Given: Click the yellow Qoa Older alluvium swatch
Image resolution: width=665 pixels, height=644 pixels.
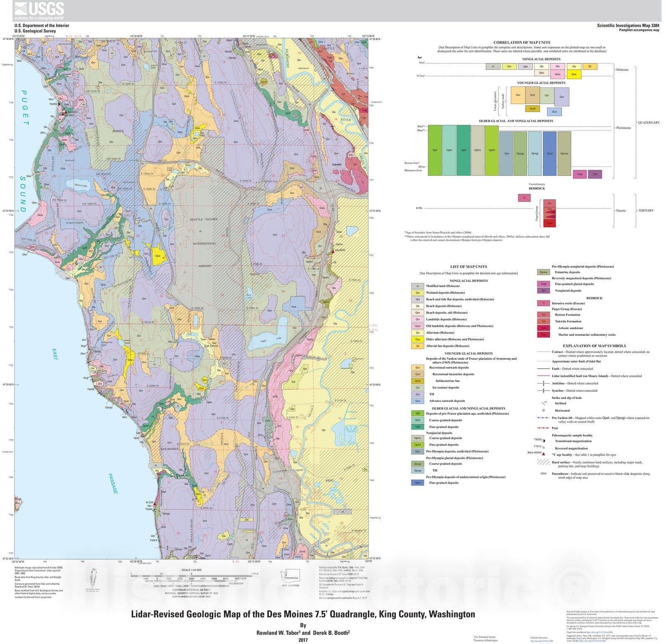Looking at the screenshot, I should 417,339.
